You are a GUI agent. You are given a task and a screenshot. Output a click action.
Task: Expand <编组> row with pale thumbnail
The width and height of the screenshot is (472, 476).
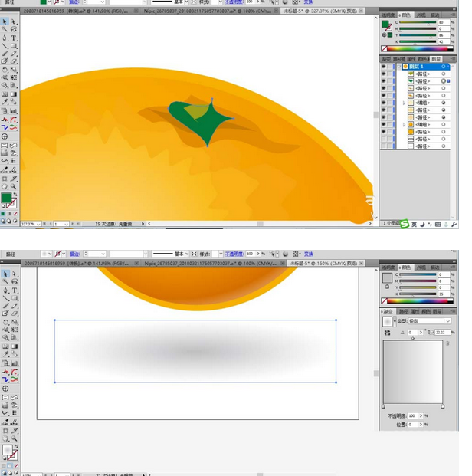(x=404, y=103)
